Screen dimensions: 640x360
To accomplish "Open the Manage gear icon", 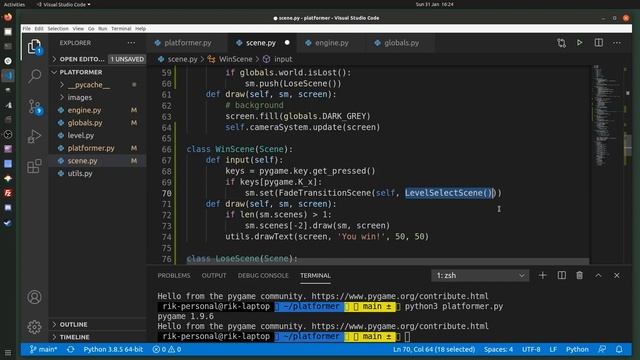I will click(x=34, y=327).
